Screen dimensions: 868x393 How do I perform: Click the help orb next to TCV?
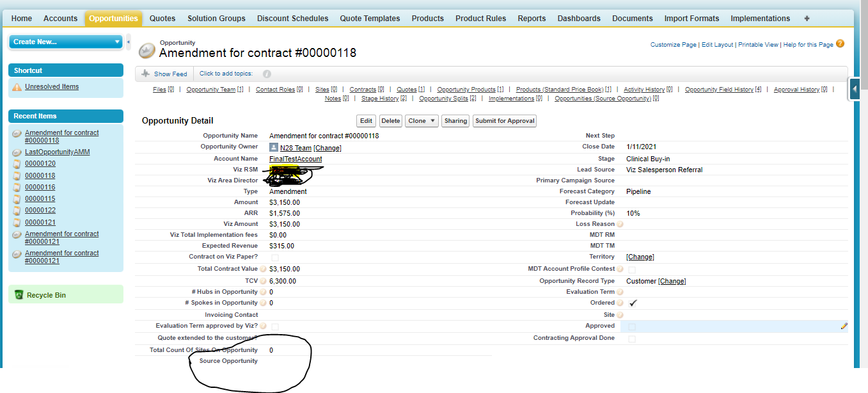point(263,281)
